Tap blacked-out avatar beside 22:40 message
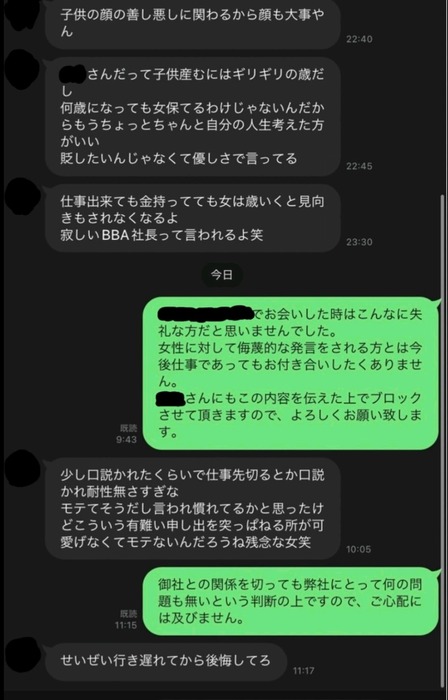This screenshot has height=700, width=448. [x=22, y=13]
